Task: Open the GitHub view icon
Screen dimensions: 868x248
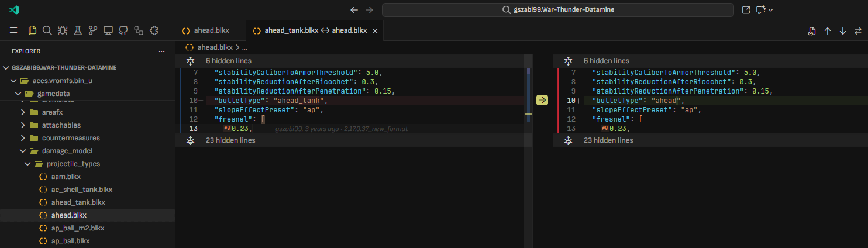Action: coord(123,30)
